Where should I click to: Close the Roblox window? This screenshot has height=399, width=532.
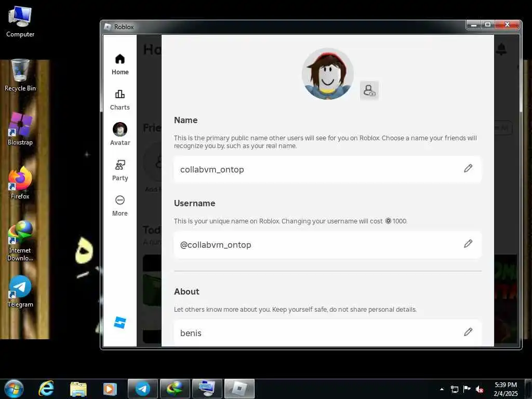click(507, 25)
